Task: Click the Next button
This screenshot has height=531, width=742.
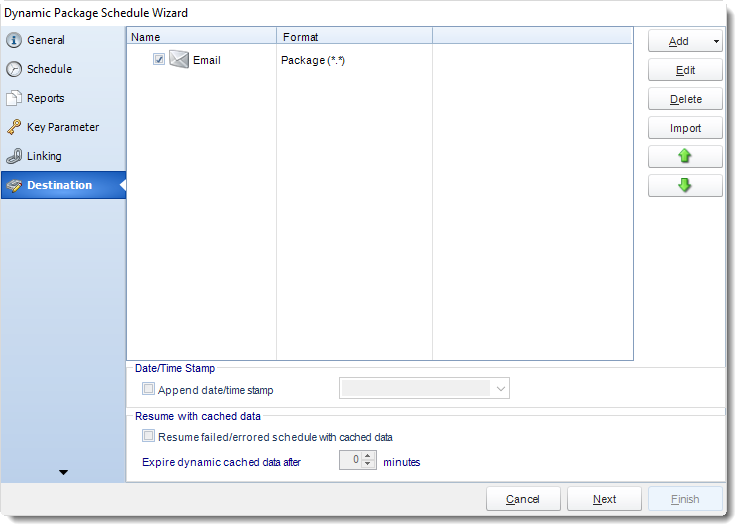Action: pyautogui.click(x=604, y=499)
